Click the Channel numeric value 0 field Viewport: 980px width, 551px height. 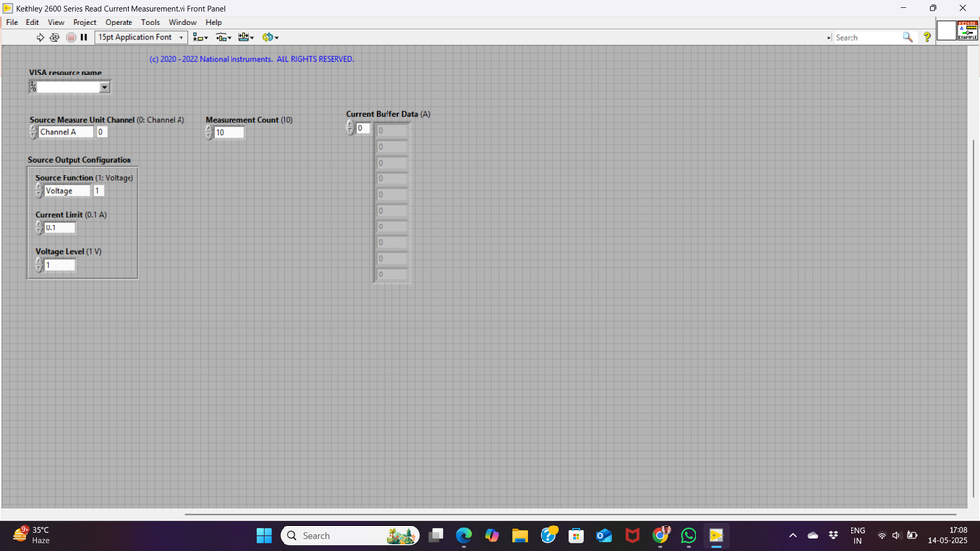101,132
